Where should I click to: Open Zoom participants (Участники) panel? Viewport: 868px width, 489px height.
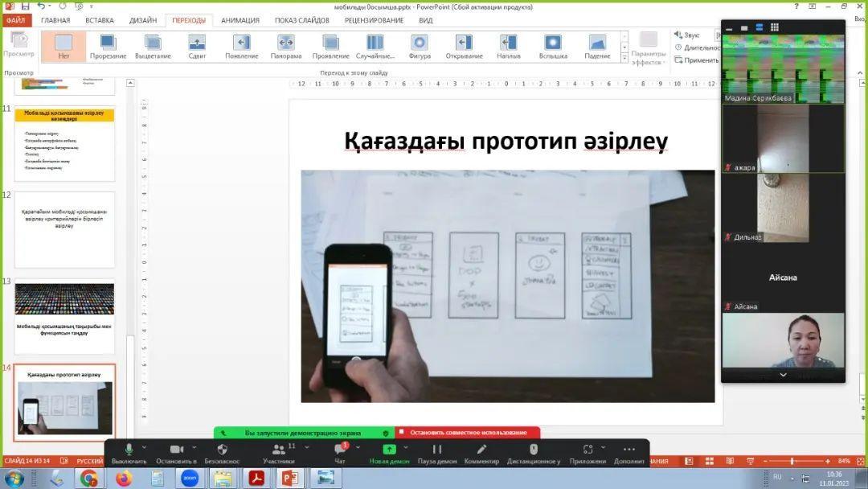(279, 454)
